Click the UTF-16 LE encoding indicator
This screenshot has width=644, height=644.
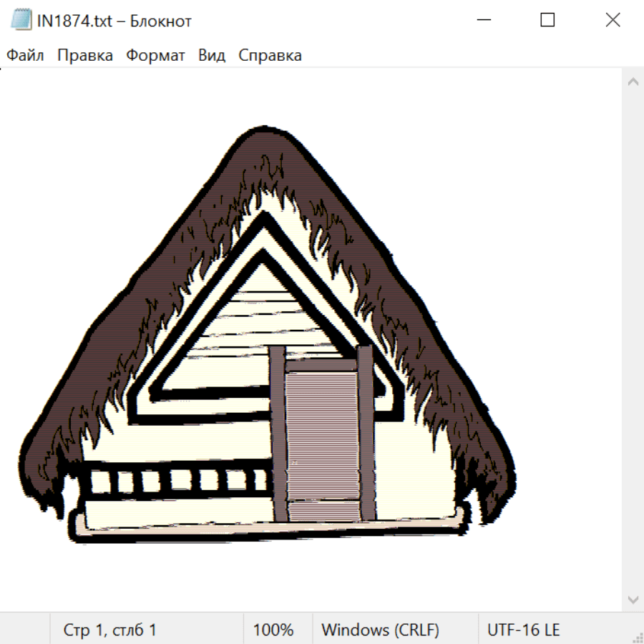click(523, 630)
